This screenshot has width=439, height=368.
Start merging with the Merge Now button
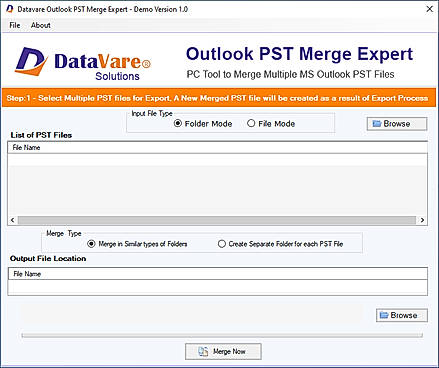click(x=223, y=352)
